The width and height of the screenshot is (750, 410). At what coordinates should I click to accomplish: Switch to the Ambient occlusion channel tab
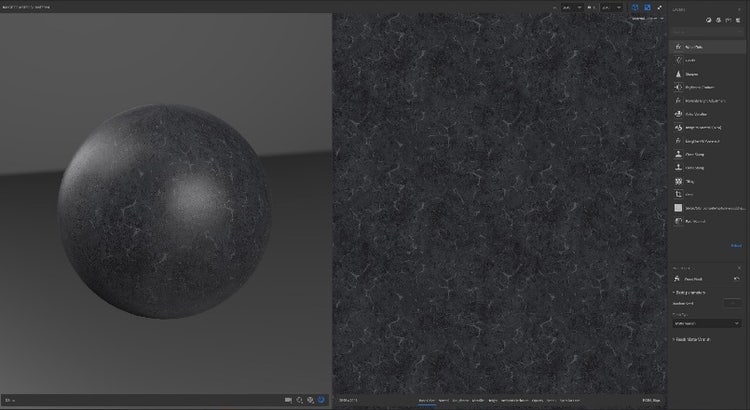click(515, 400)
